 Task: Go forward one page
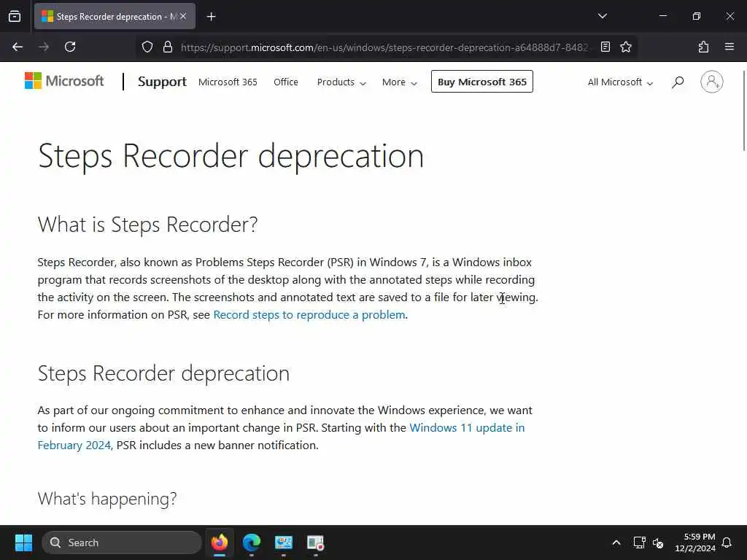pyautogui.click(x=44, y=47)
